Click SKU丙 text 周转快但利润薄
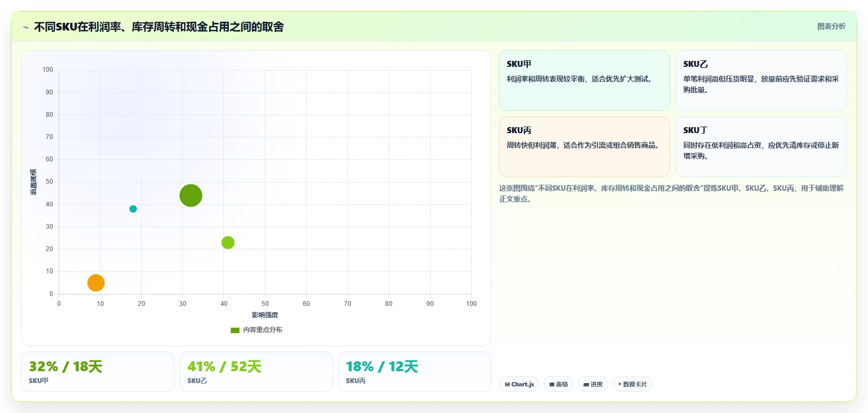The image size is (868, 413). pos(532,145)
